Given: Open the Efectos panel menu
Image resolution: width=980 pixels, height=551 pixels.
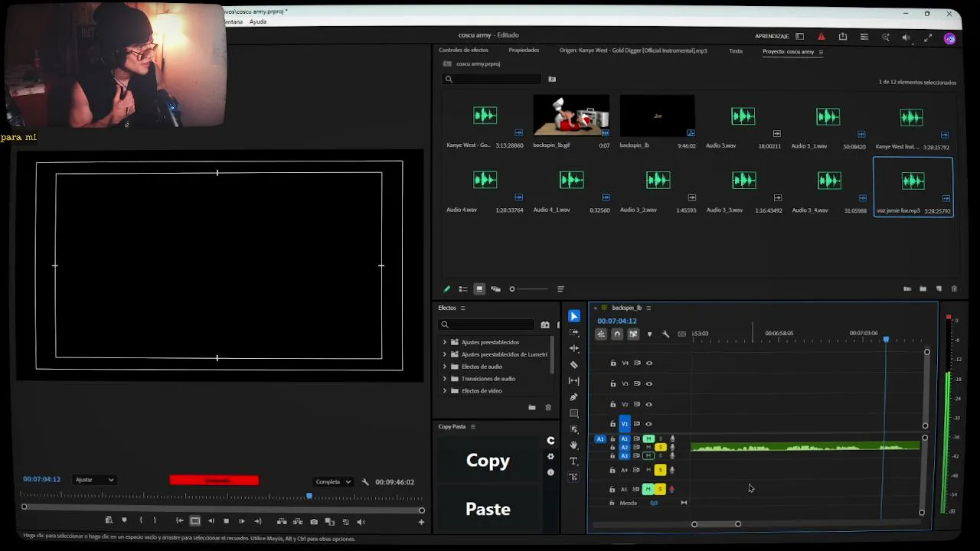Looking at the screenshot, I should pyautogui.click(x=462, y=308).
